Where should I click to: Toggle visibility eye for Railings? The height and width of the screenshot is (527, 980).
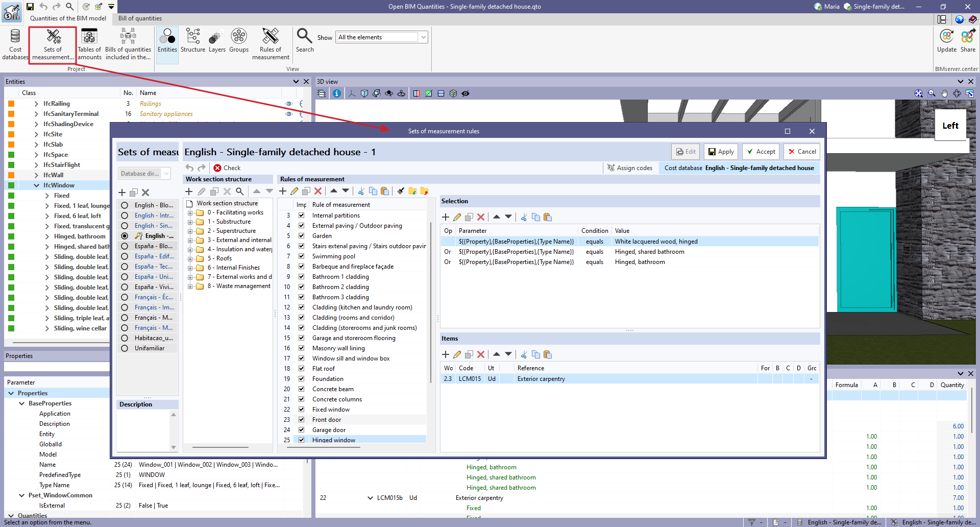289,104
